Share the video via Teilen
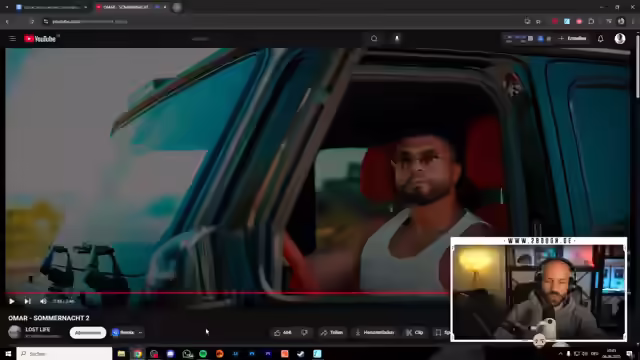This screenshot has height=360, width=640. coord(331,333)
